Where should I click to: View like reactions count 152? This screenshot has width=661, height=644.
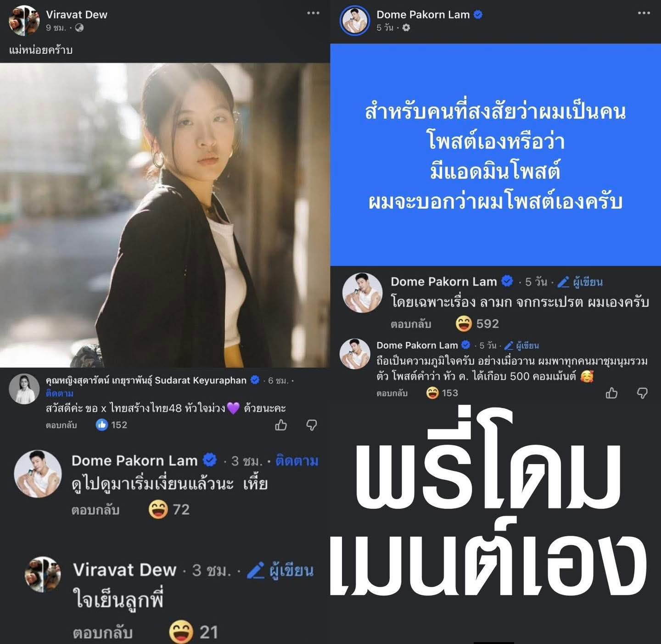click(x=111, y=425)
